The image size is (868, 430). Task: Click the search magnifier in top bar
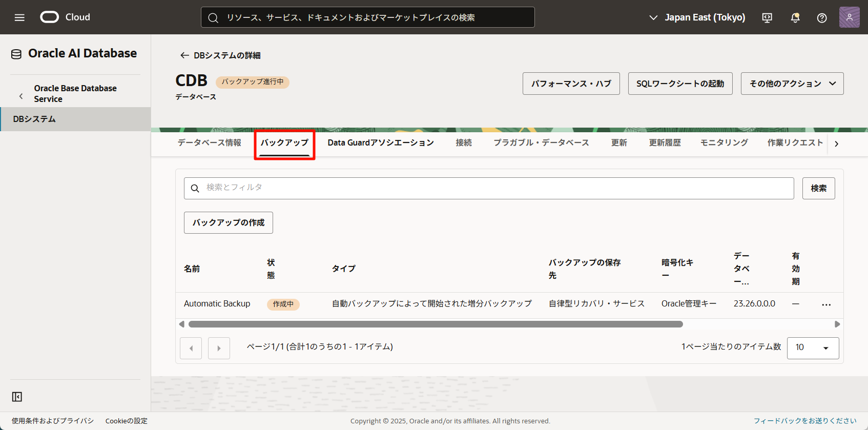[x=213, y=17]
